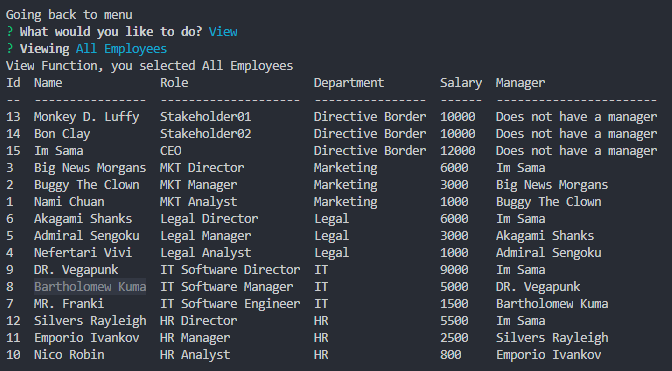Click manager "Emporio Ivankov" in Nico Robin row

pyautogui.click(x=549, y=355)
